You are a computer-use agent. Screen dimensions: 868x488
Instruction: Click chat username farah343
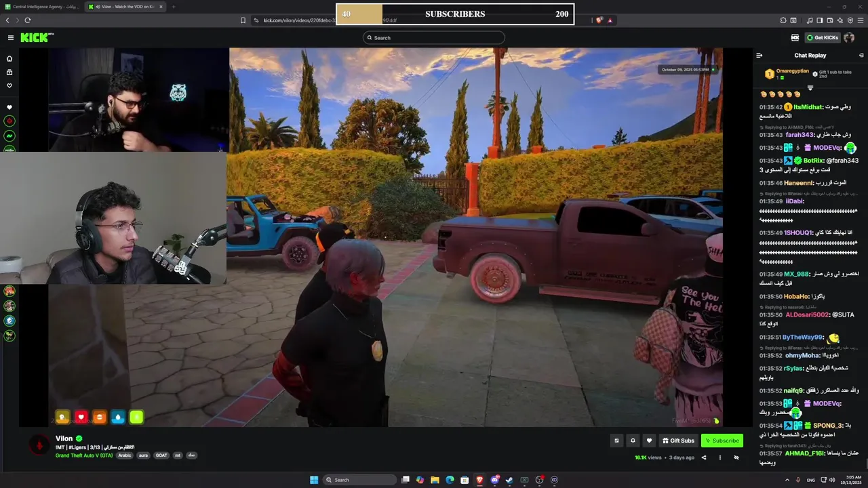pos(800,135)
